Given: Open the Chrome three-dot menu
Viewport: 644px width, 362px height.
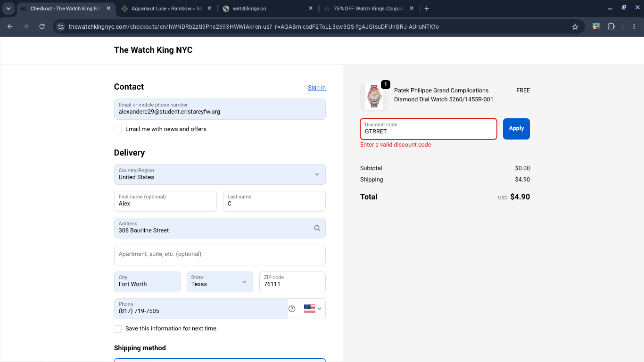Looking at the screenshot, I should 634,27.
